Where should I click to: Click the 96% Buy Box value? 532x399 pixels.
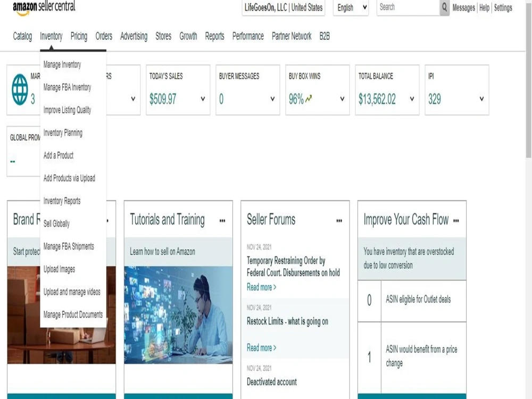click(296, 99)
